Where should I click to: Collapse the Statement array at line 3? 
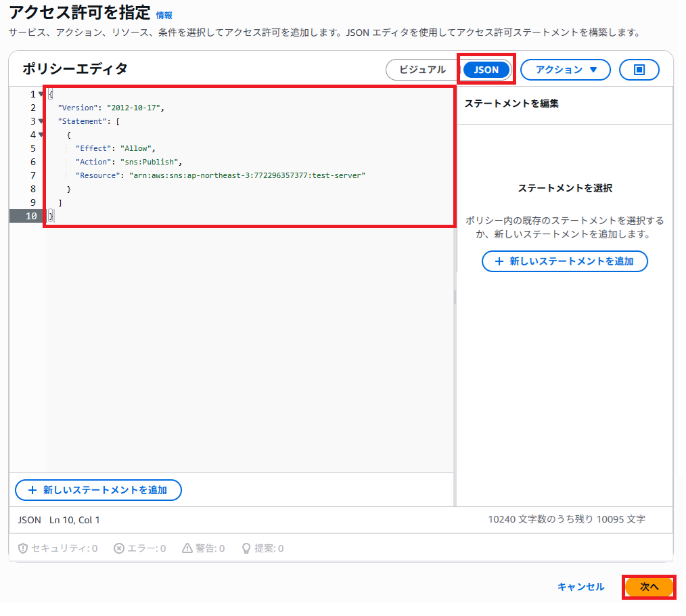click(x=41, y=121)
